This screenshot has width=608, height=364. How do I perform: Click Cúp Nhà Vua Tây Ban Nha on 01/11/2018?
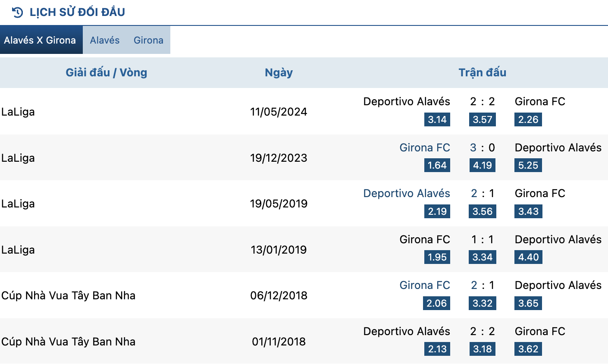tap(68, 342)
